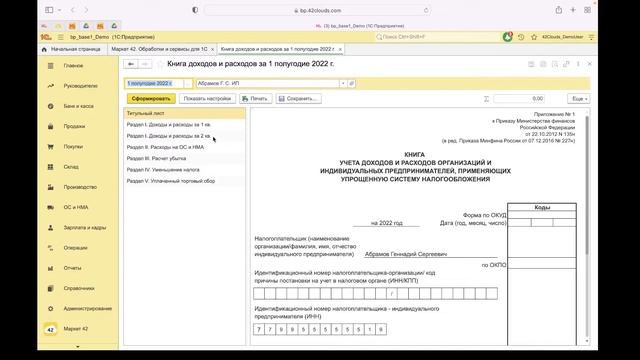The height and width of the screenshot is (360, 640).
Task: Click the document vertical scrollbar
Action: pos(587,186)
